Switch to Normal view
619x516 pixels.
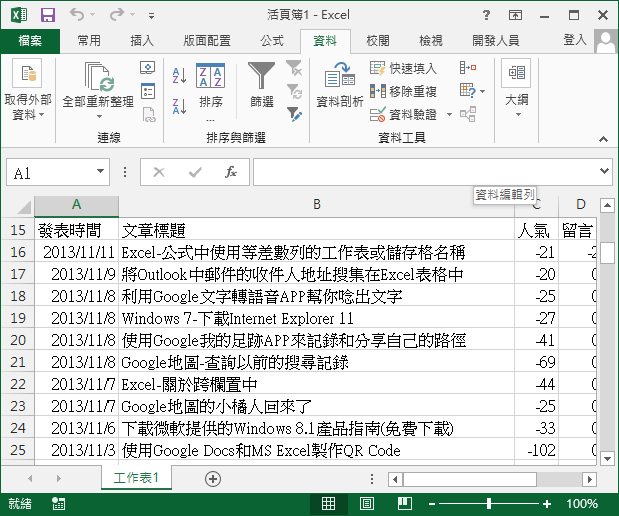328,503
